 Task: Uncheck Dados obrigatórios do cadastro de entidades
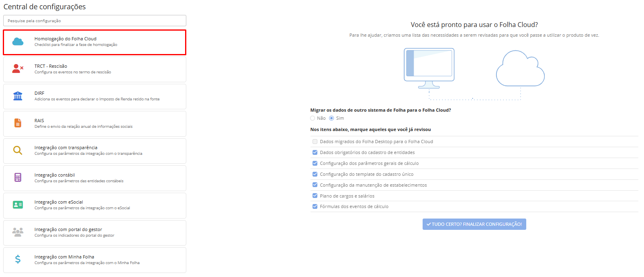click(x=315, y=152)
